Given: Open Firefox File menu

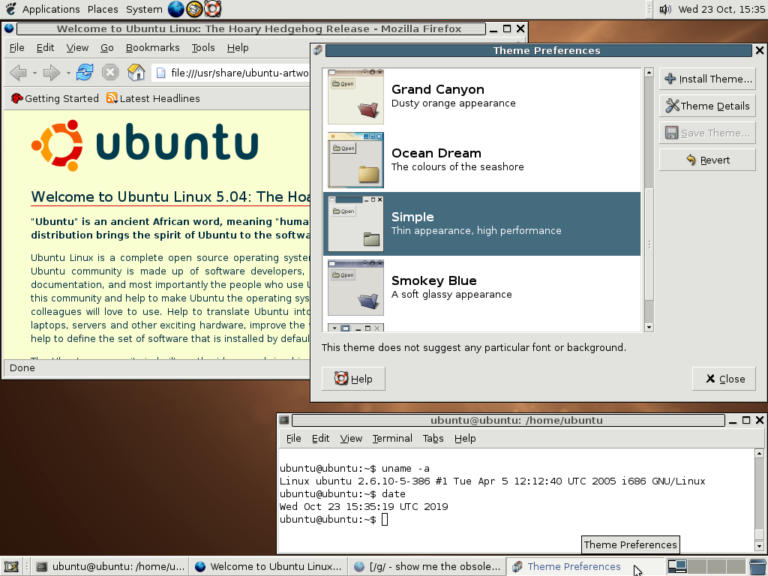Looking at the screenshot, I should point(17,48).
